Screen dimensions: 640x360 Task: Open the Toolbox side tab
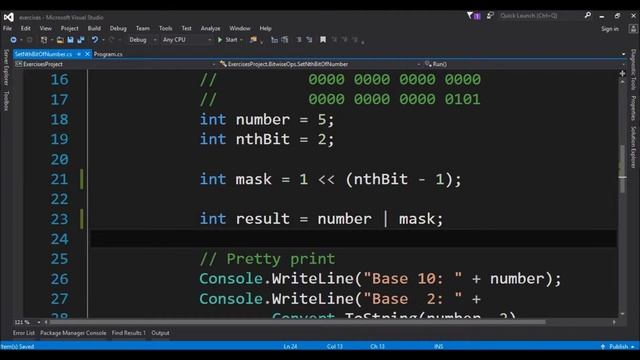coord(6,101)
